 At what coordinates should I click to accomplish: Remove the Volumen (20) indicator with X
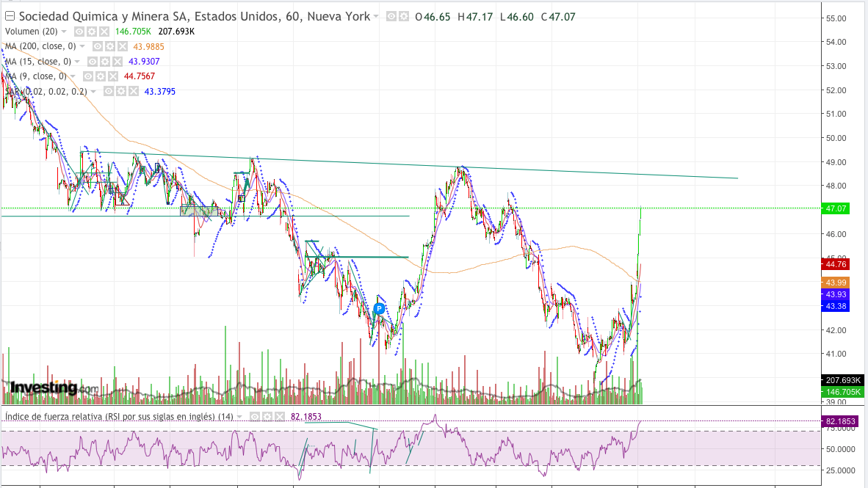point(104,32)
